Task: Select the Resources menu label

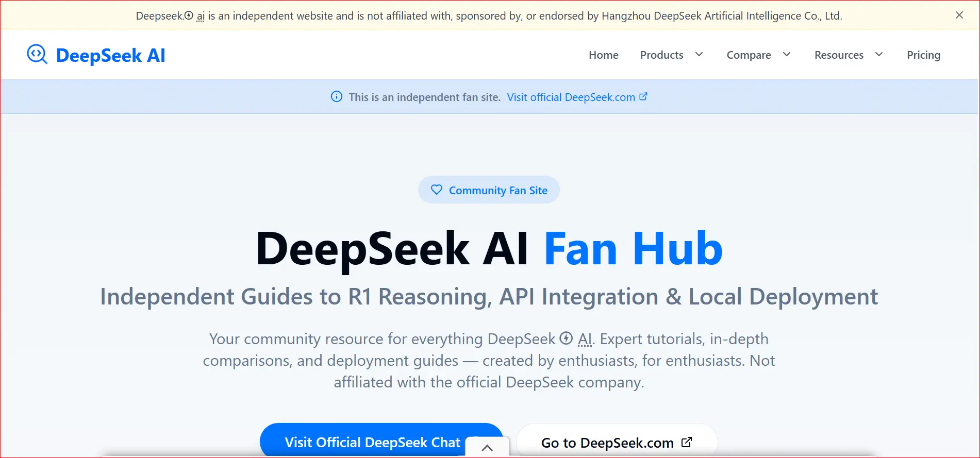Action: (x=839, y=55)
